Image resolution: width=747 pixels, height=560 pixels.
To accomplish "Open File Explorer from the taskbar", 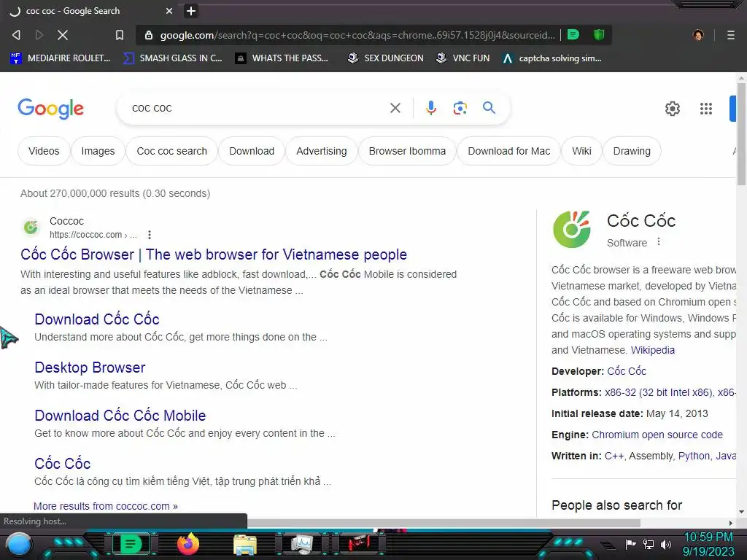I will 245,545.
